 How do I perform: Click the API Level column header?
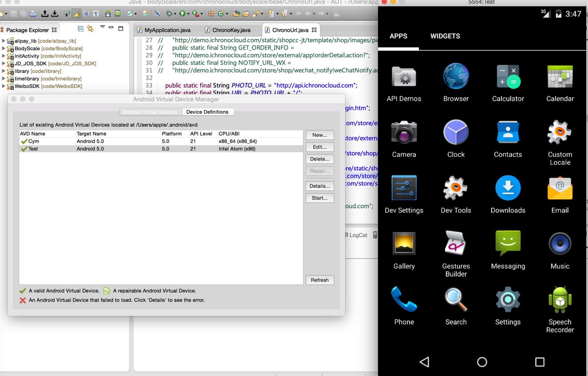pos(203,134)
